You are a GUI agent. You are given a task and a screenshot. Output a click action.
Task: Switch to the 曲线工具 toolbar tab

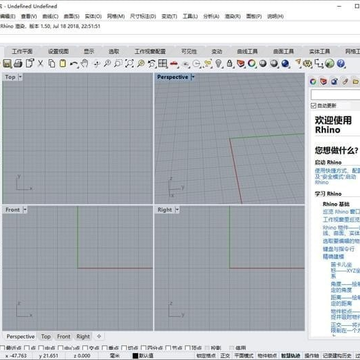pos(247,51)
